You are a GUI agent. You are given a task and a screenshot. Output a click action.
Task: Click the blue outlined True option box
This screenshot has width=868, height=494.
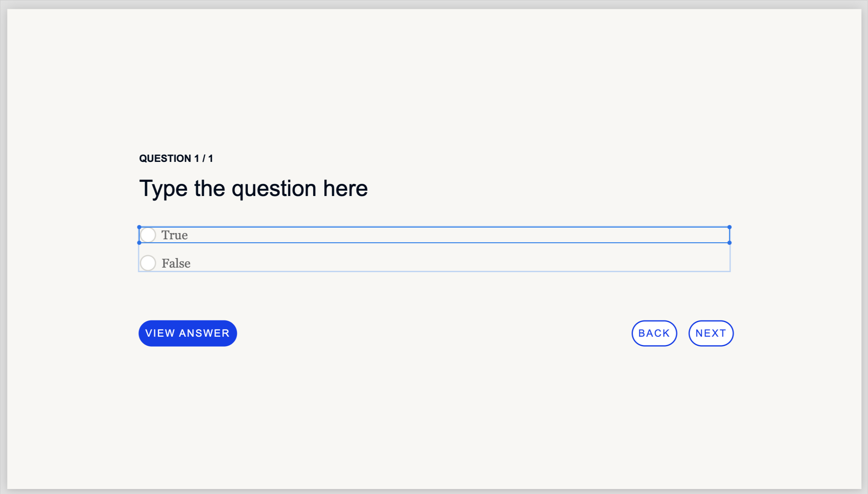[416, 235]
